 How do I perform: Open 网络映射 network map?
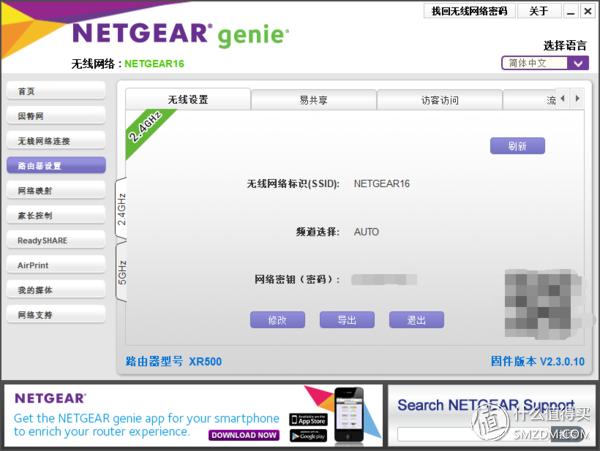56,190
